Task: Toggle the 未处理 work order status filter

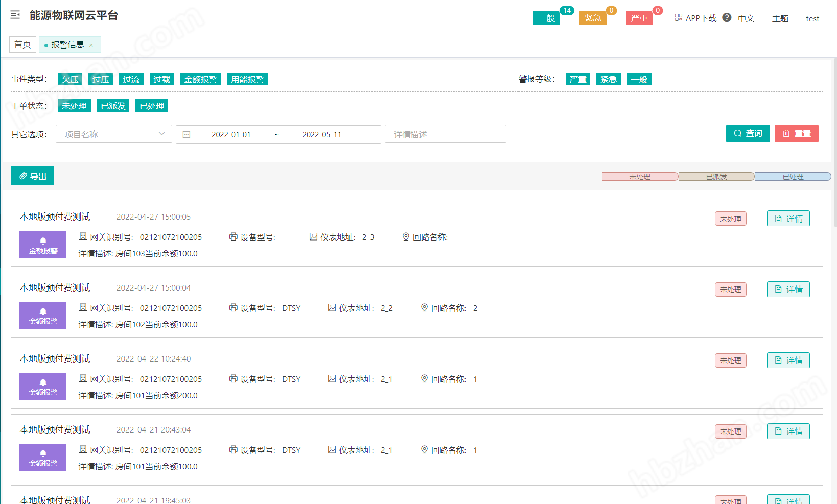Action: click(x=74, y=106)
